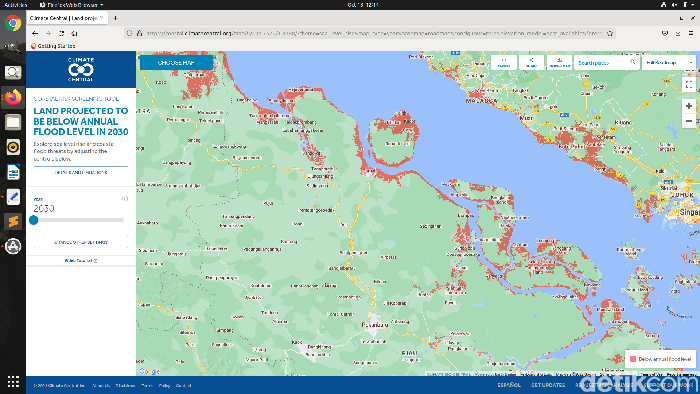Select the Climate Central browser tab
700x394 pixels.
point(67,18)
